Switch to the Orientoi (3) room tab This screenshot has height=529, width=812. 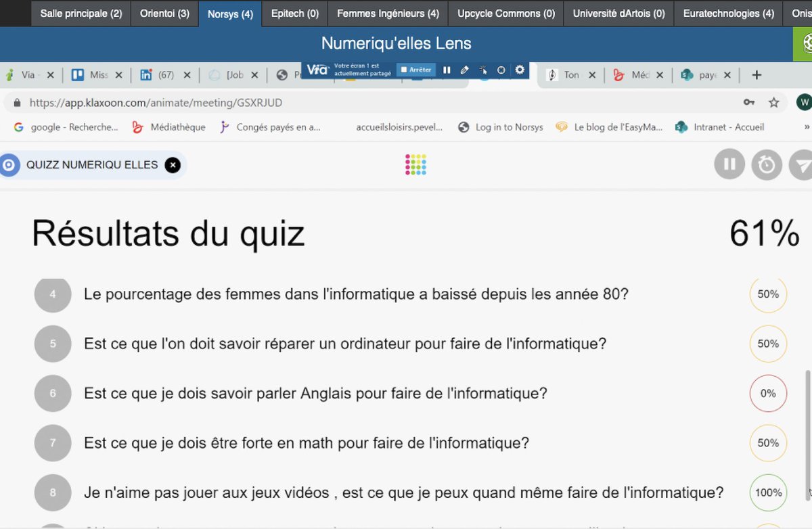164,13
